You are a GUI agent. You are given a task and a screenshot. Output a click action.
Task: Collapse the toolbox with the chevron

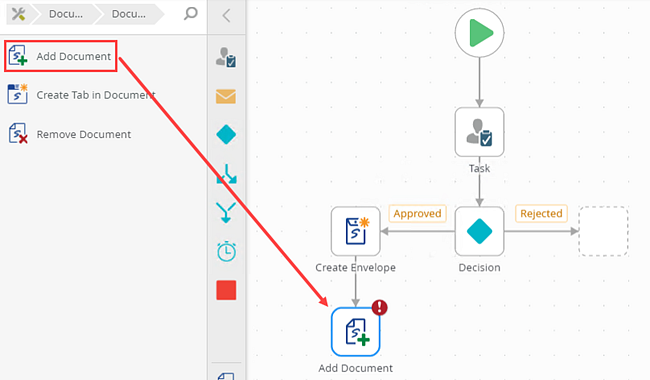point(226,16)
